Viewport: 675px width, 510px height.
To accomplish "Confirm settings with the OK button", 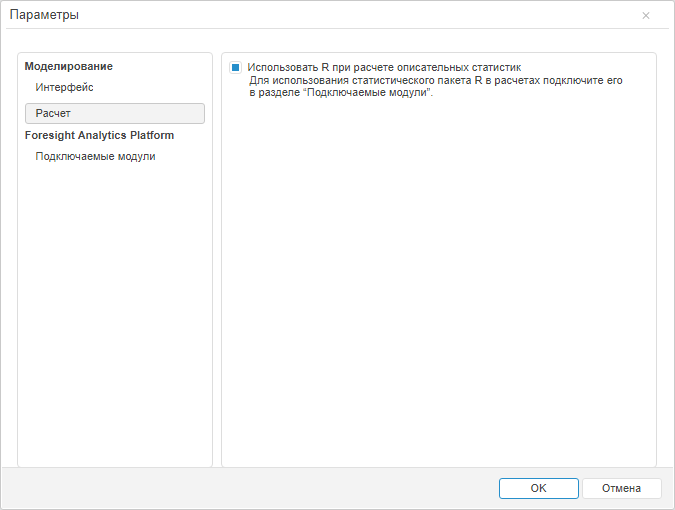I will [538, 488].
